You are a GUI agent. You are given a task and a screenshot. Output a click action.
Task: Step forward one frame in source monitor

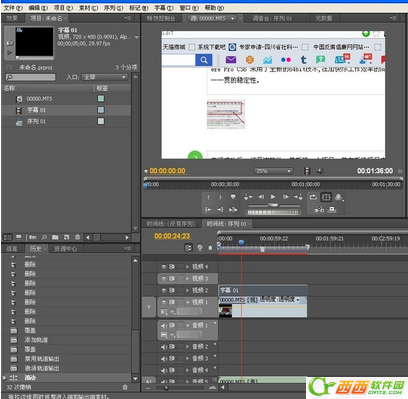286,197
